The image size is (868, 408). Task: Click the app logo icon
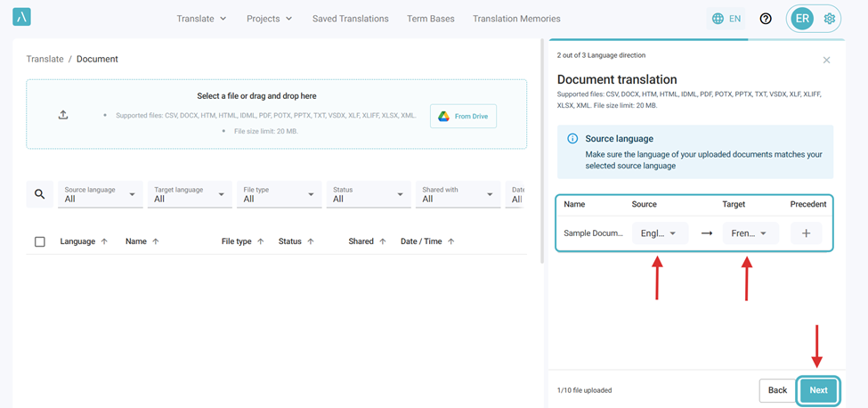tap(21, 17)
